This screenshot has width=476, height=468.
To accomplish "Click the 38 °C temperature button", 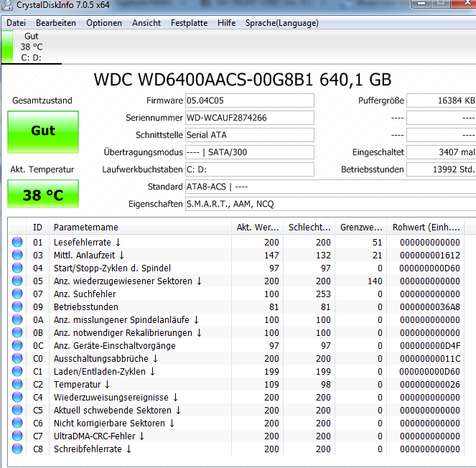I will point(43,194).
